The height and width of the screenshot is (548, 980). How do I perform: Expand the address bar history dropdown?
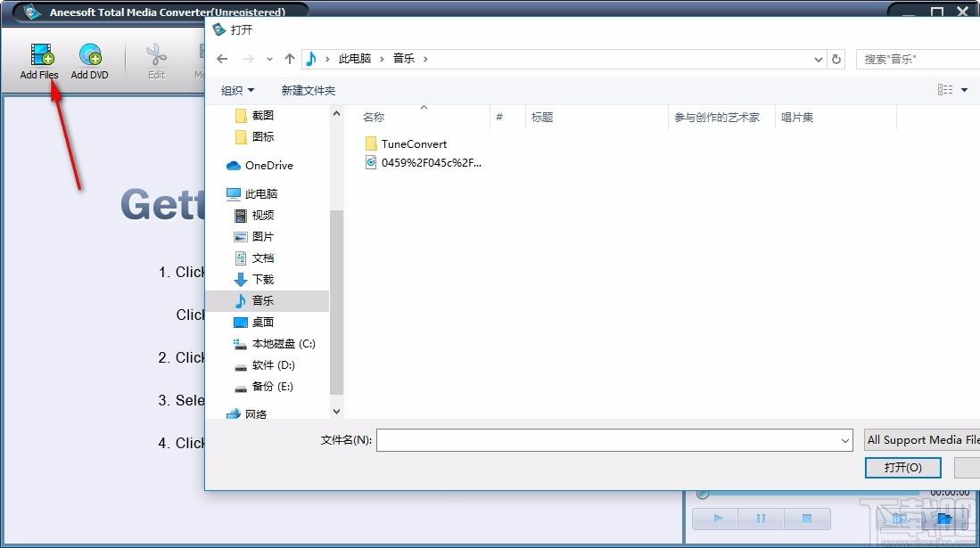point(818,60)
